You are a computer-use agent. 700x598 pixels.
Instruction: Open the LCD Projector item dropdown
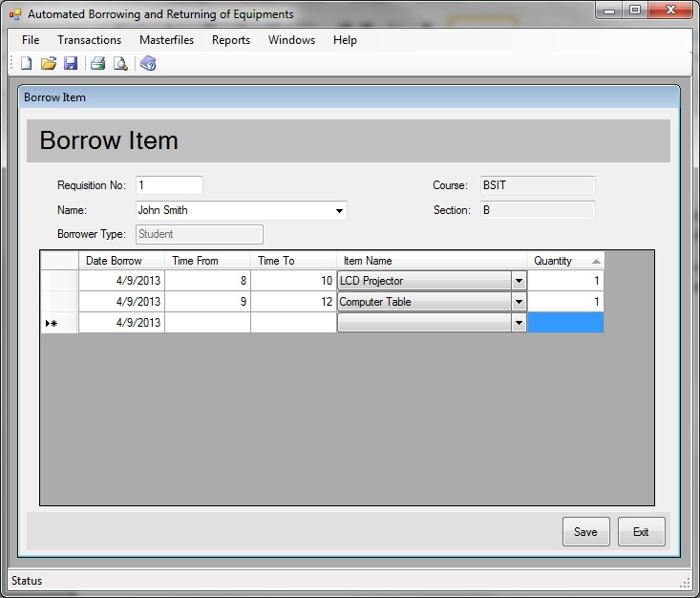pyautogui.click(x=519, y=281)
